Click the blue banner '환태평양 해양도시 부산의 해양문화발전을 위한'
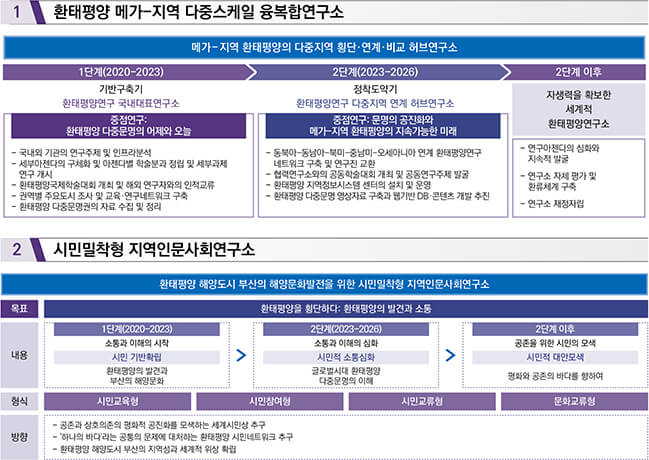This screenshot has width=649, height=460. coord(324,284)
